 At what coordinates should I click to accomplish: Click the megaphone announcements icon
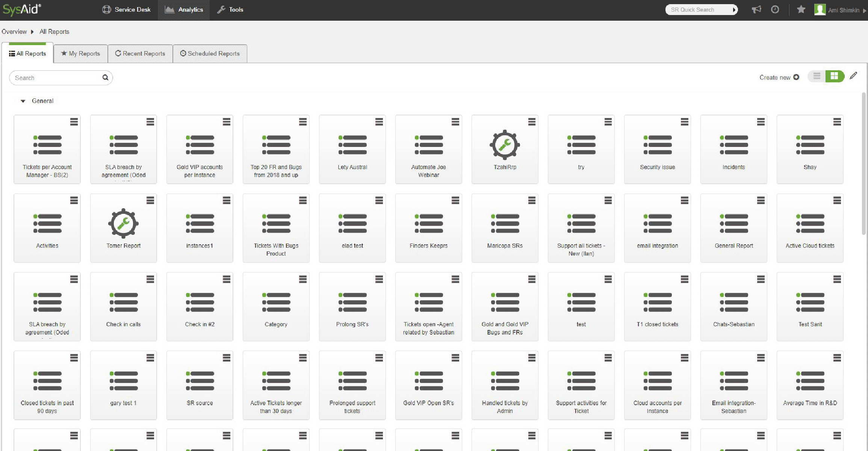coord(756,10)
